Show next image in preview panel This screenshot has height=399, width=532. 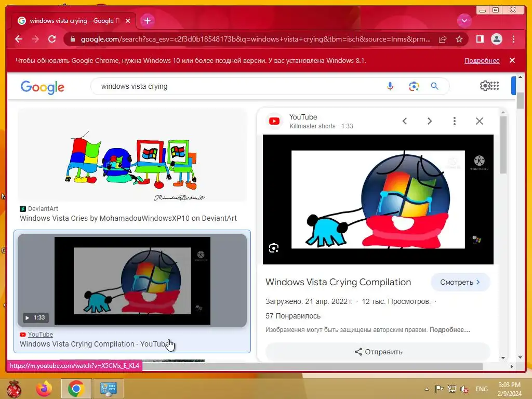coord(430,121)
